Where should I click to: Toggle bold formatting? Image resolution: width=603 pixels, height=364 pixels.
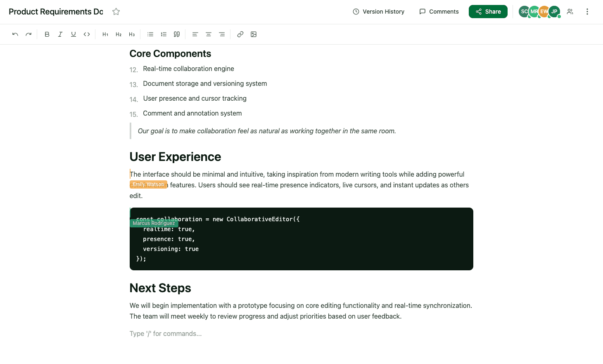47,34
